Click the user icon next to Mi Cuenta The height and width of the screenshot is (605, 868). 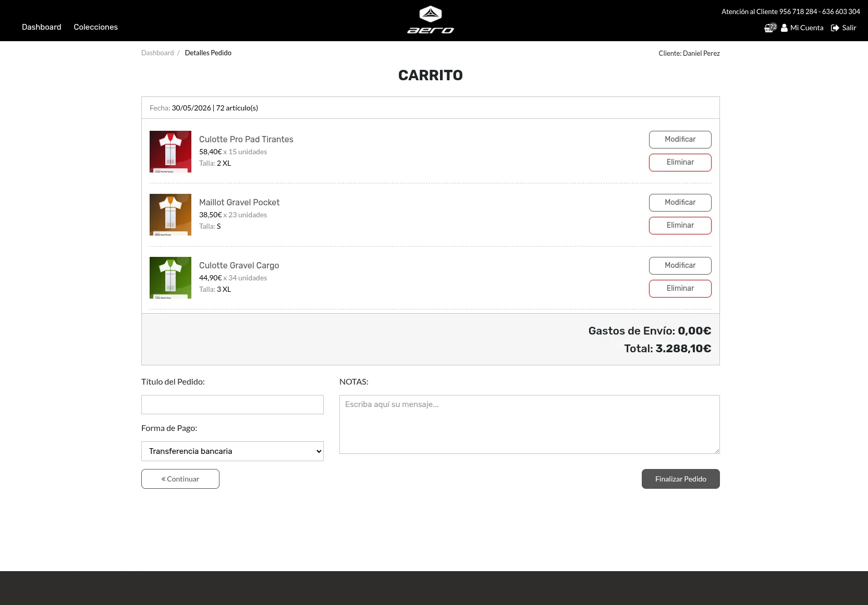[x=784, y=28]
